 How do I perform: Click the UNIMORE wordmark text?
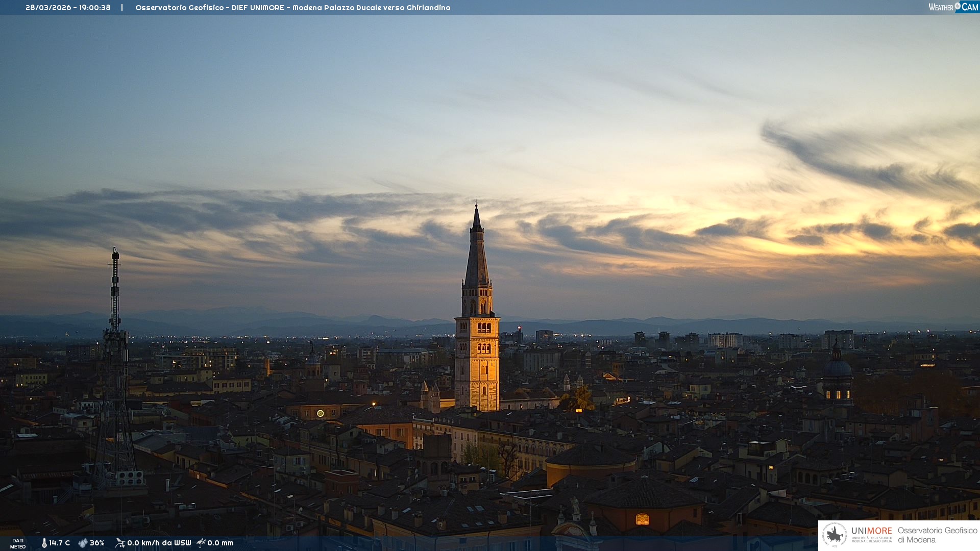pyautogui.click(x=871, y=531)
